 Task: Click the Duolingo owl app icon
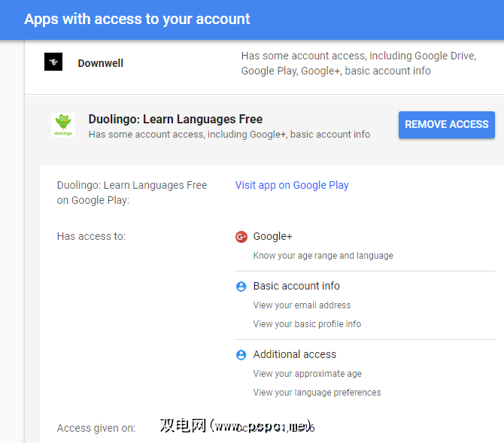coord(63,125)
